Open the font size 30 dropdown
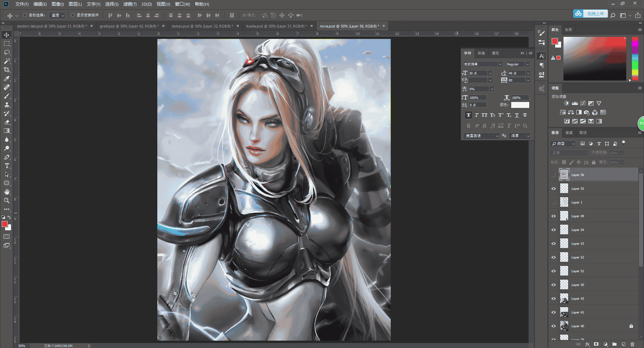This screenshot has width=644, height=348. pos(490,73)
